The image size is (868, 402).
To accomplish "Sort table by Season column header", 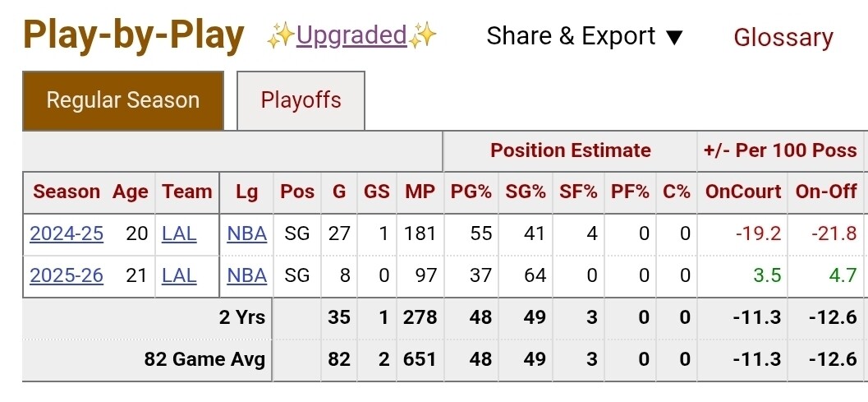I will tap(67, 192).
